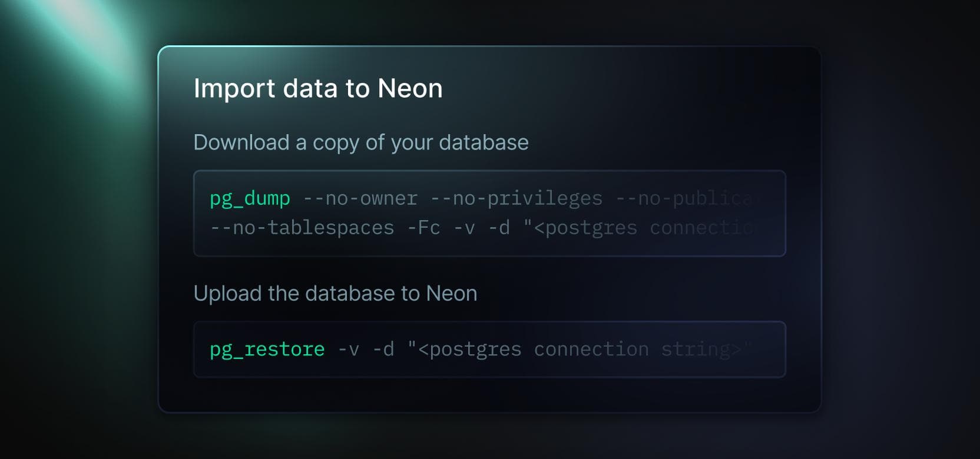Click the -d flag after pg_restore

(383, 350)
